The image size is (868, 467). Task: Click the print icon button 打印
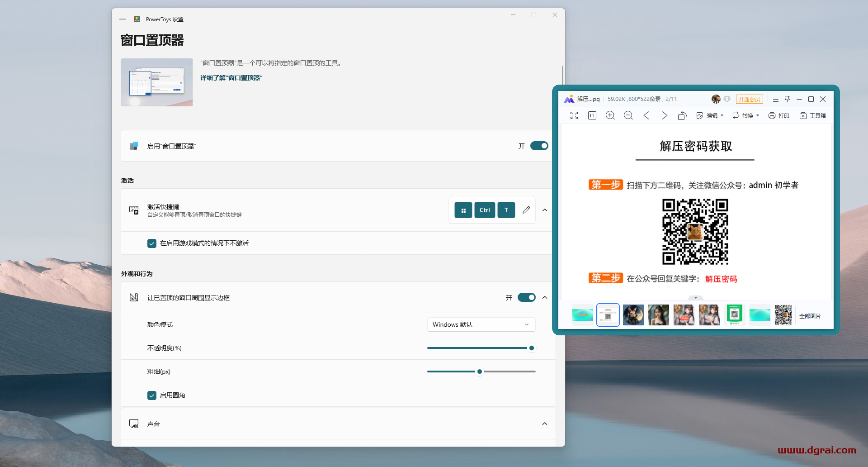[778, 115]
